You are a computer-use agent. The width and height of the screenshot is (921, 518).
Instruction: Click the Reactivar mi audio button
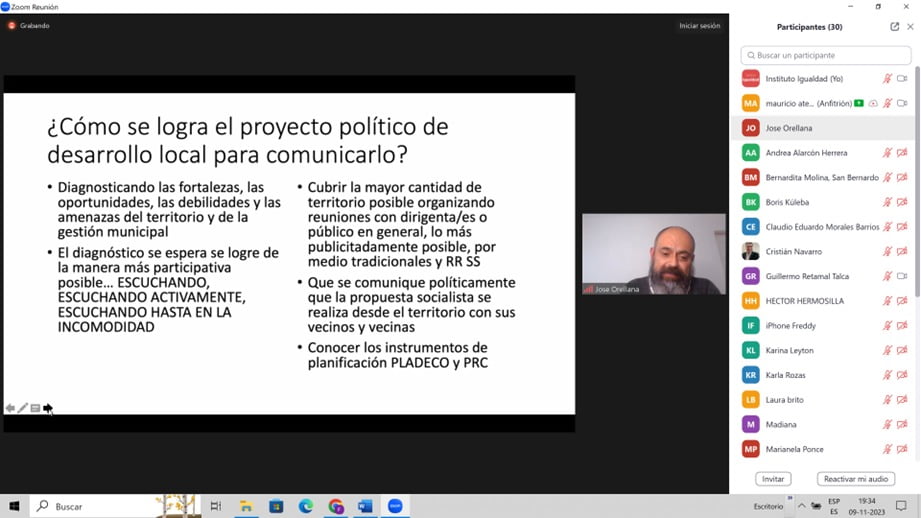855,479
